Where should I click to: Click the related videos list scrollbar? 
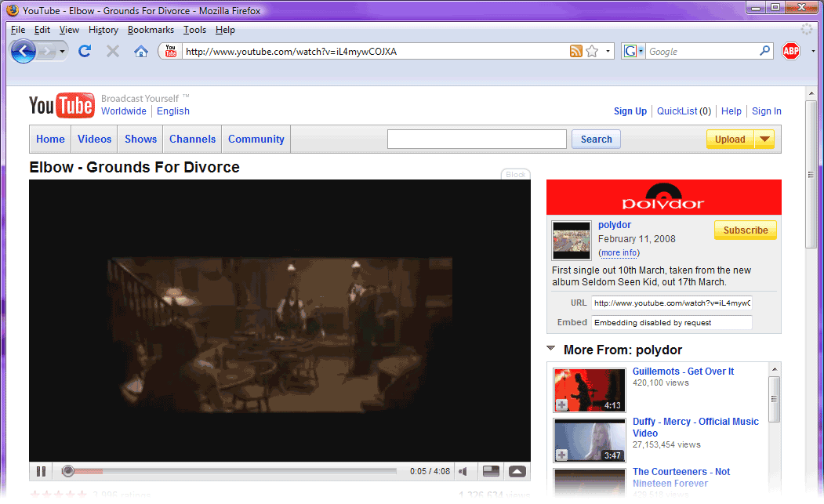(x=774, y=400)
